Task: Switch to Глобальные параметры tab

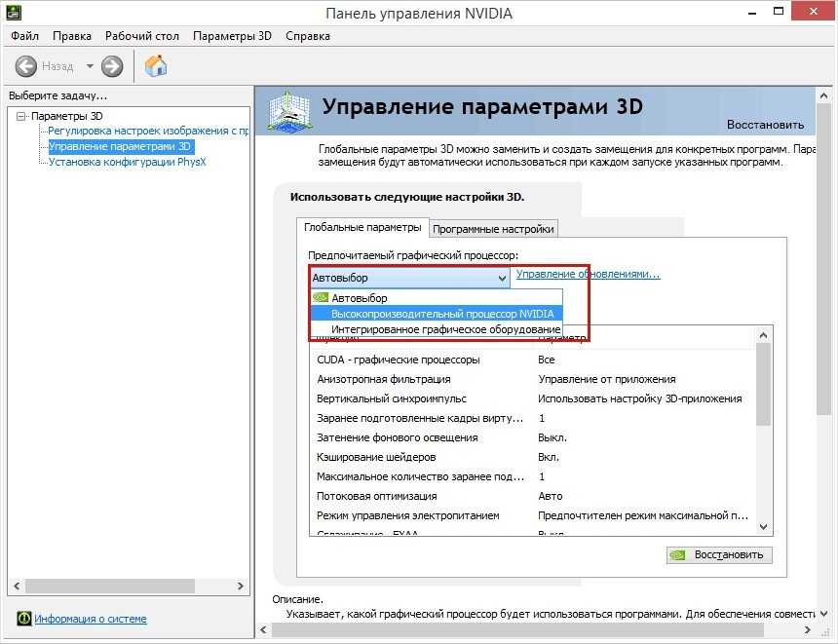Action: pos(362,228)
